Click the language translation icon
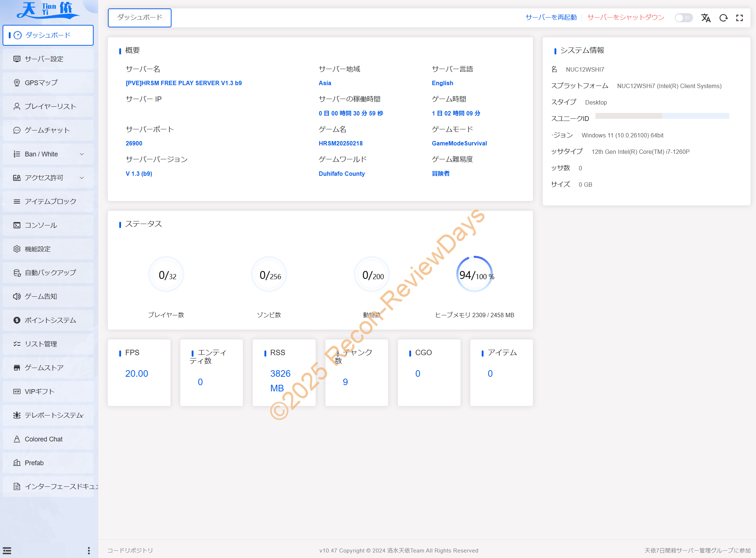The width and height of the screenshot is (756, 558). pos(706,18)
